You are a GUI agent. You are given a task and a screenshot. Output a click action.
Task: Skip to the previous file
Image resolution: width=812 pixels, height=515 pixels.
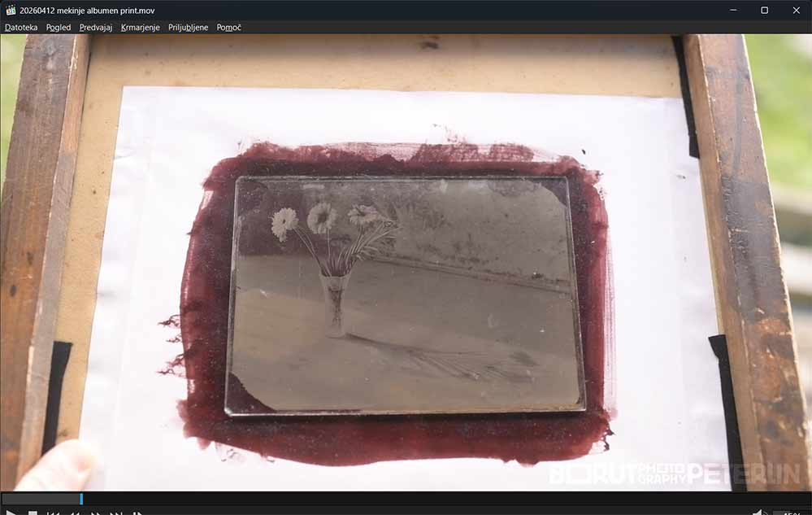(53, 513)
